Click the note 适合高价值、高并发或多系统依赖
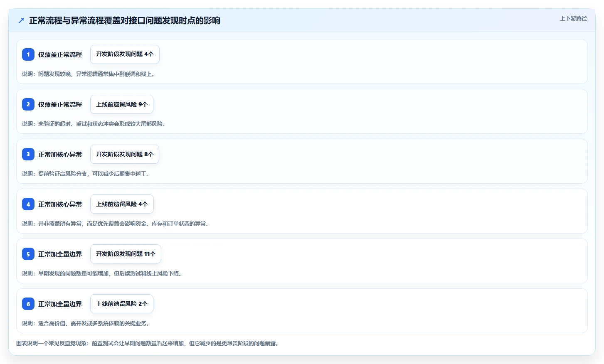The width and height of the screenshot is (604, 364). 86,323
